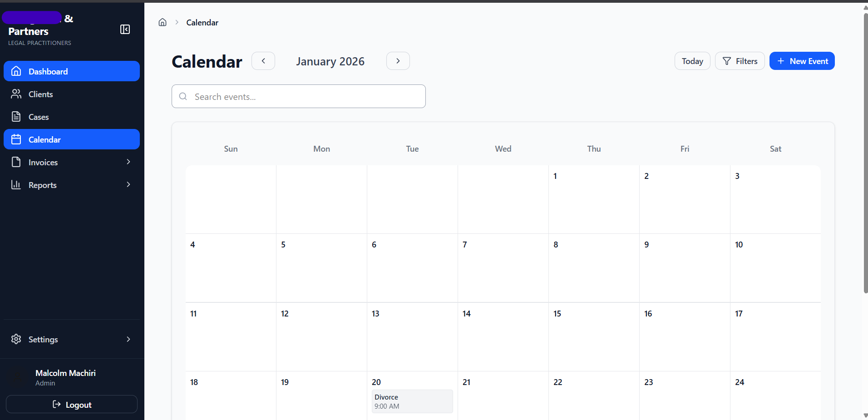The image size is (868, 420).
Task: Open the Divorce event on January 20
Action: click(411, 401)
